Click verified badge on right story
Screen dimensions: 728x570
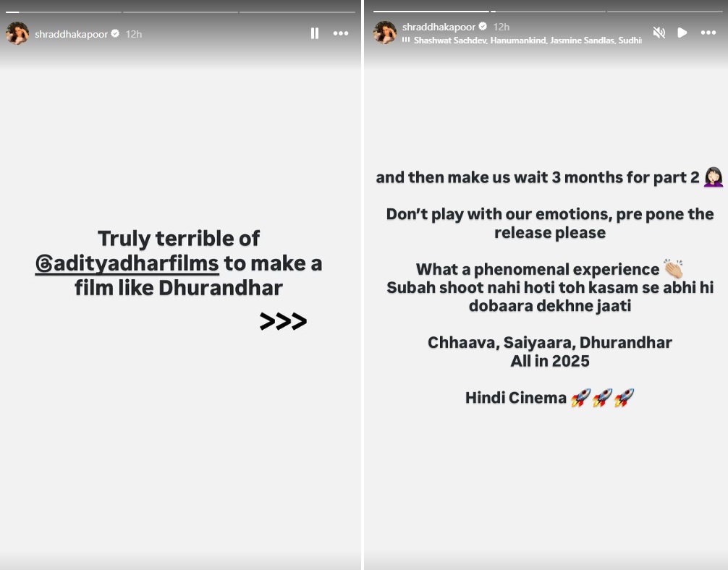pos(483,27)
